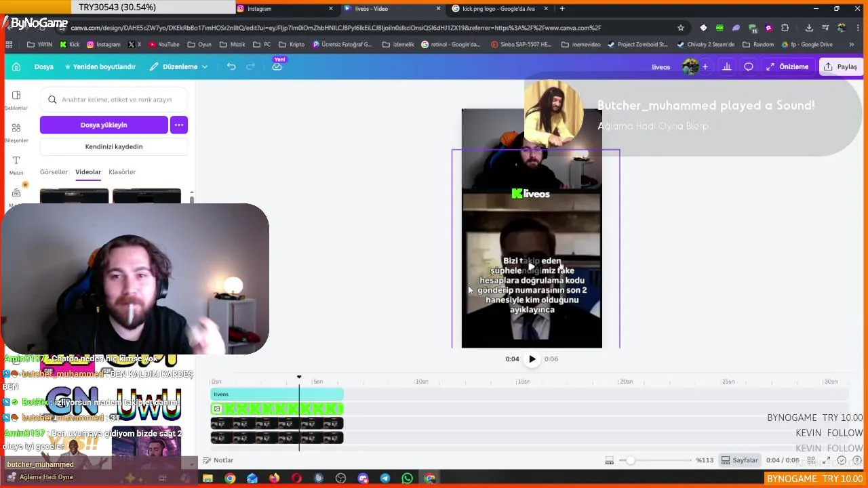Open the Müzik bookmark folder

[232, 45]
